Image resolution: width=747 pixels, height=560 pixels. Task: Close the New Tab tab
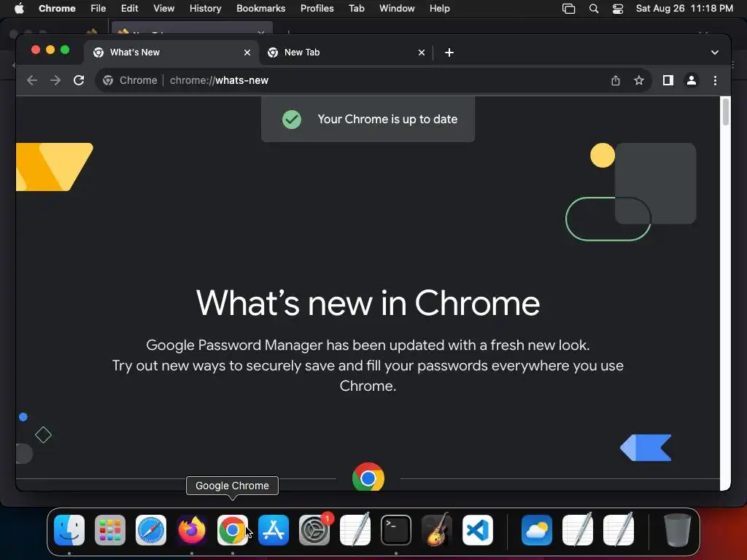(x=422, y=52)
